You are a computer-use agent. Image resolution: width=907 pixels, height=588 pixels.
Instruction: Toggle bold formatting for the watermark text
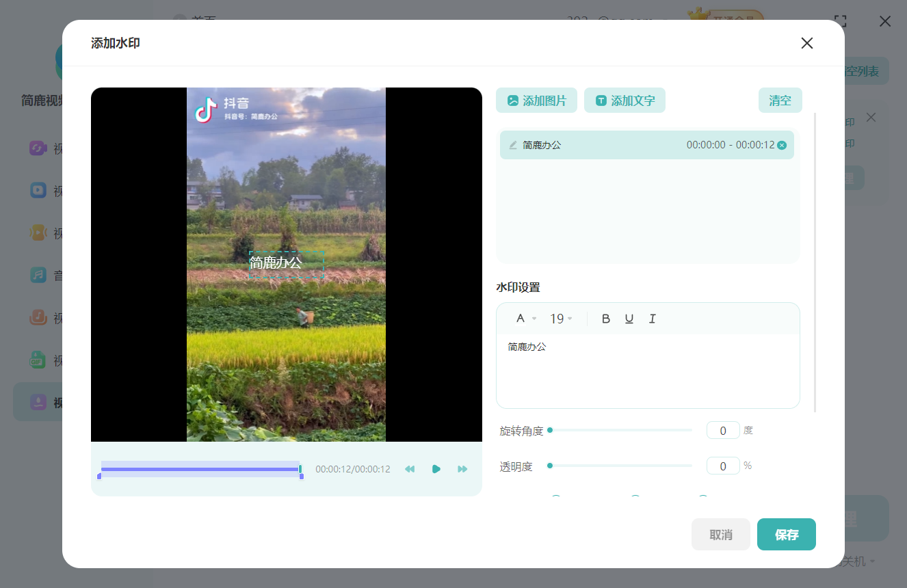(605, 318)
